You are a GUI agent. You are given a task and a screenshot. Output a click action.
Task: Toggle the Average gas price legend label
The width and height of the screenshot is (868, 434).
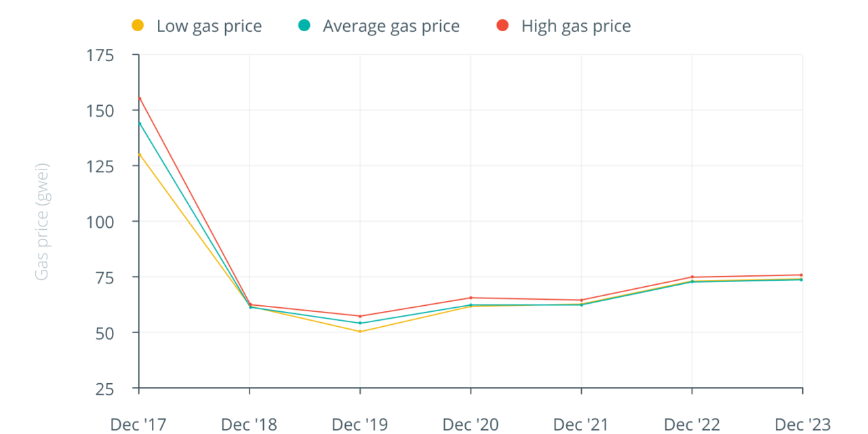tap(391, 26)
